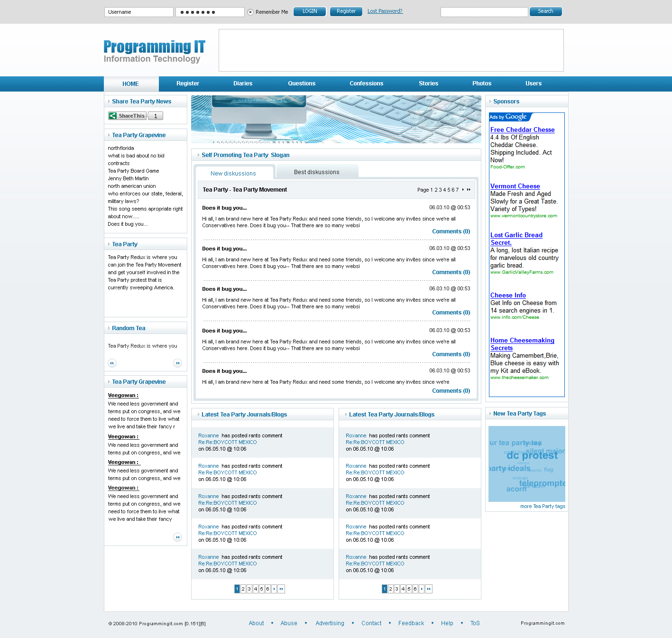Open the Lost Password link
672x638 pixels.
(x=385, y=10)
